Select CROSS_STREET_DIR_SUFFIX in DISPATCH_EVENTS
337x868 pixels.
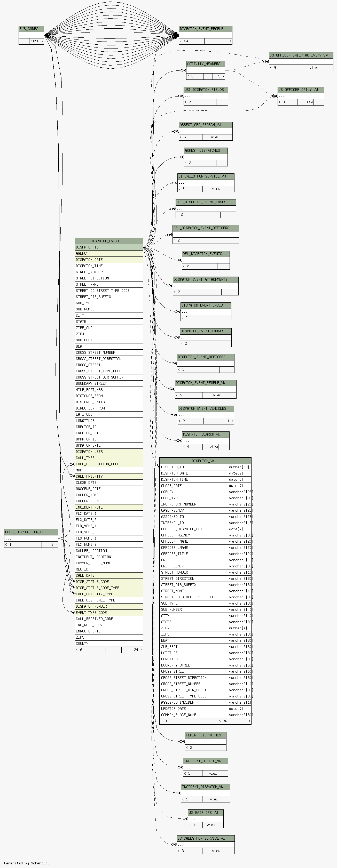point(109,377)
